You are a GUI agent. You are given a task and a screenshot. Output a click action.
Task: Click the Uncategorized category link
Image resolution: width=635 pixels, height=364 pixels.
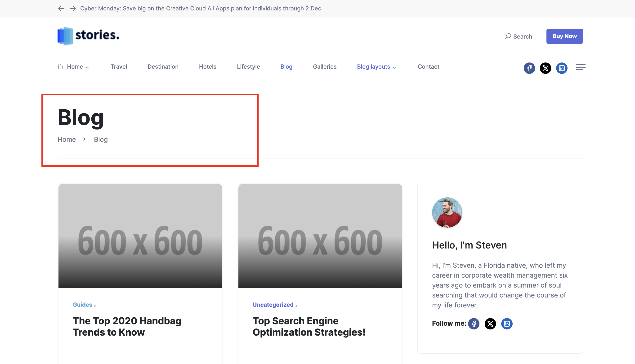(273, 305)
